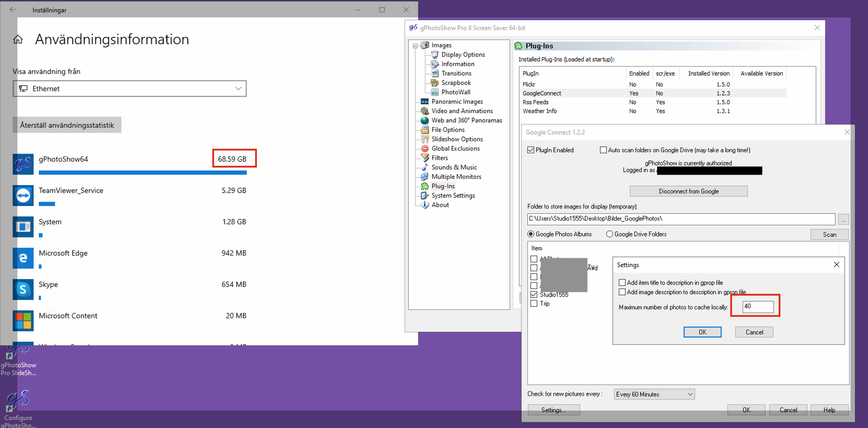Image resolution: width=868 pixels, height=428 pixels.
Task: Open Transitions in the settings tree
Action: coord(456,73)
